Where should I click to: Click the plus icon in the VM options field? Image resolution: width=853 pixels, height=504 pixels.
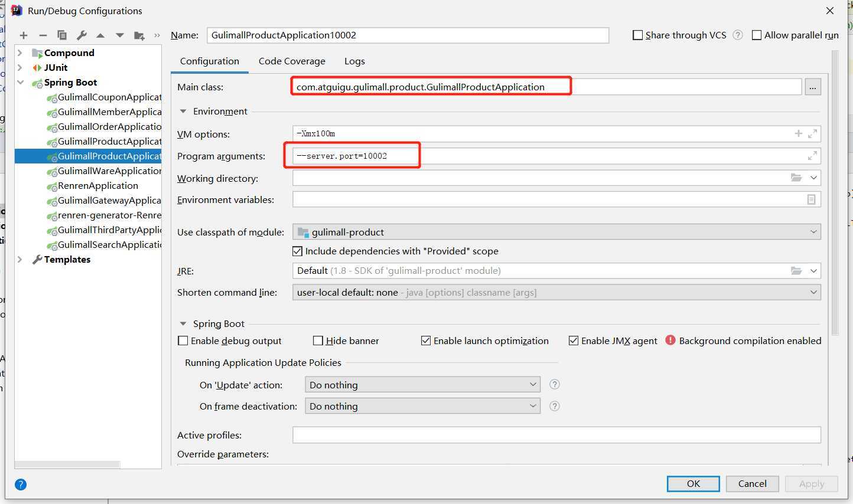coord(798,133)
